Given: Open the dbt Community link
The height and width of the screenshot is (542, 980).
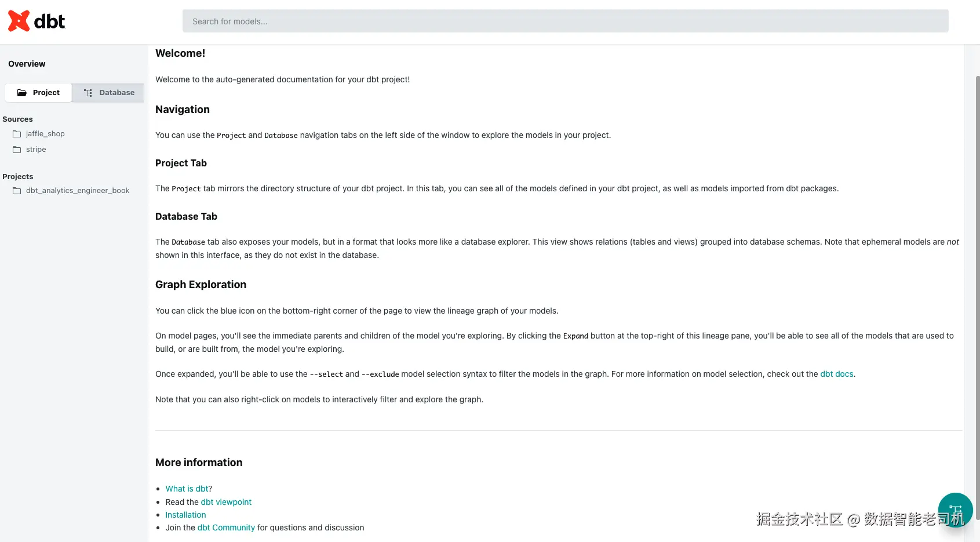Looking at the screenshot, I should [226, 528].
